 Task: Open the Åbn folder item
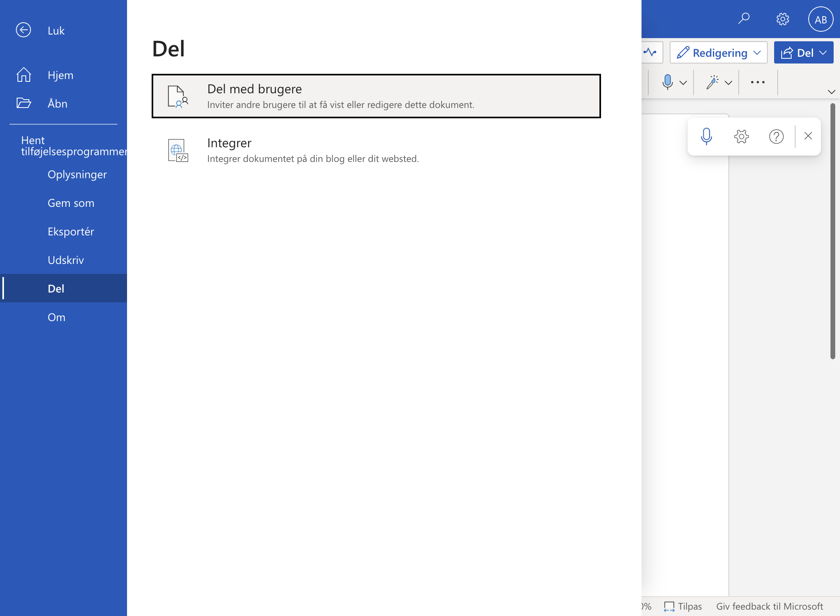click(64, 104)
